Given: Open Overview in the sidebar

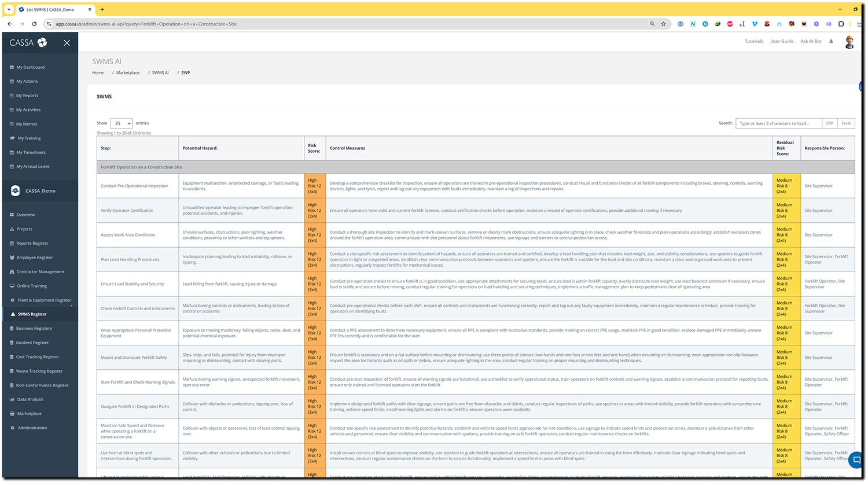Looking at the screenshot, I should click(25, 215).
